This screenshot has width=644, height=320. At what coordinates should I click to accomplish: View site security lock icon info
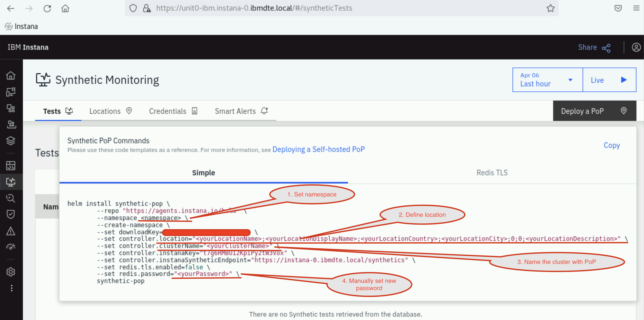(147, 8)
